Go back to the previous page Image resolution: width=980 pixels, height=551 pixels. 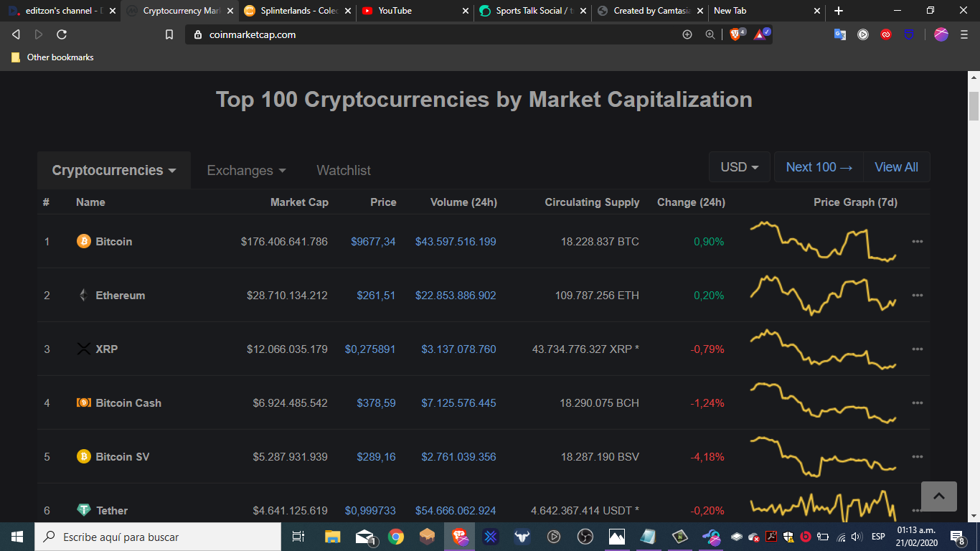click(x=16, y=34)
